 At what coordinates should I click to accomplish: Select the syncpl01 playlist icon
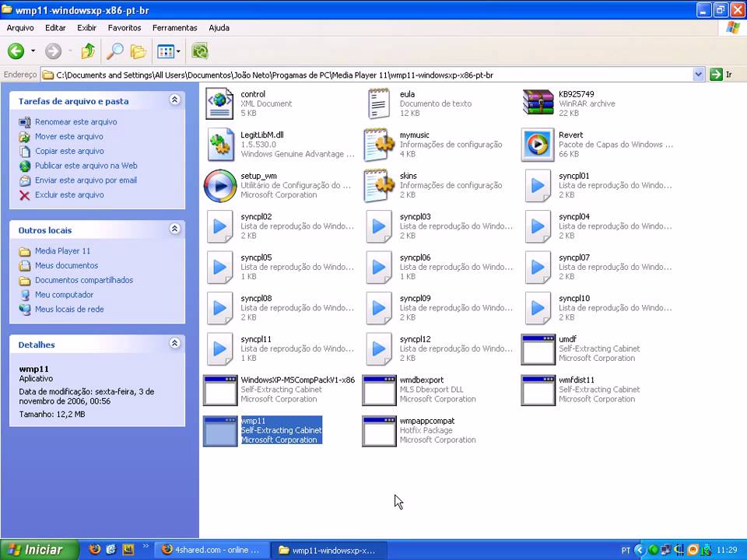(x=538, y=186)
